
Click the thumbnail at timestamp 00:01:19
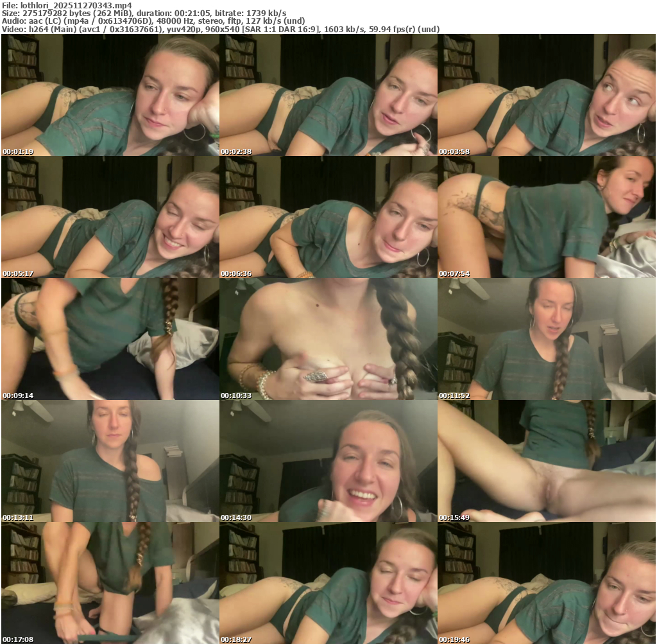point(110,95)
